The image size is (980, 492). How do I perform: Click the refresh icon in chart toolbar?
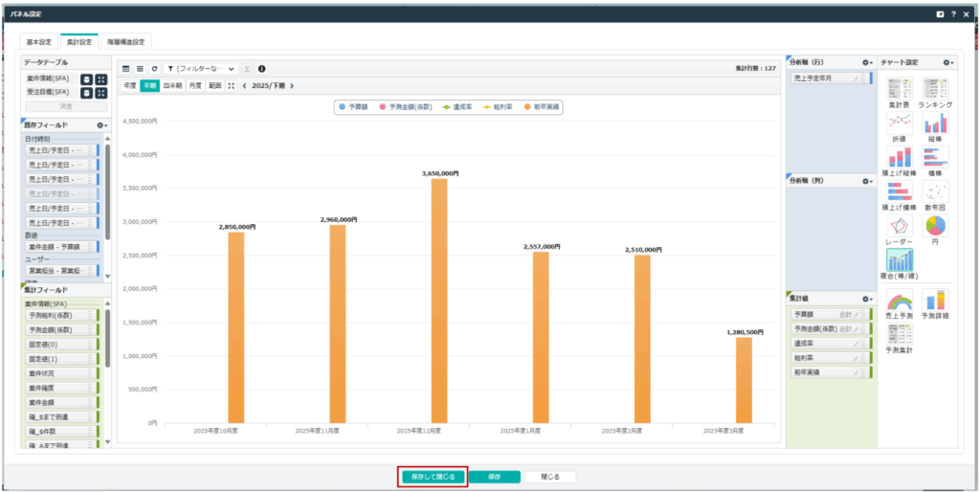[154, 69]
